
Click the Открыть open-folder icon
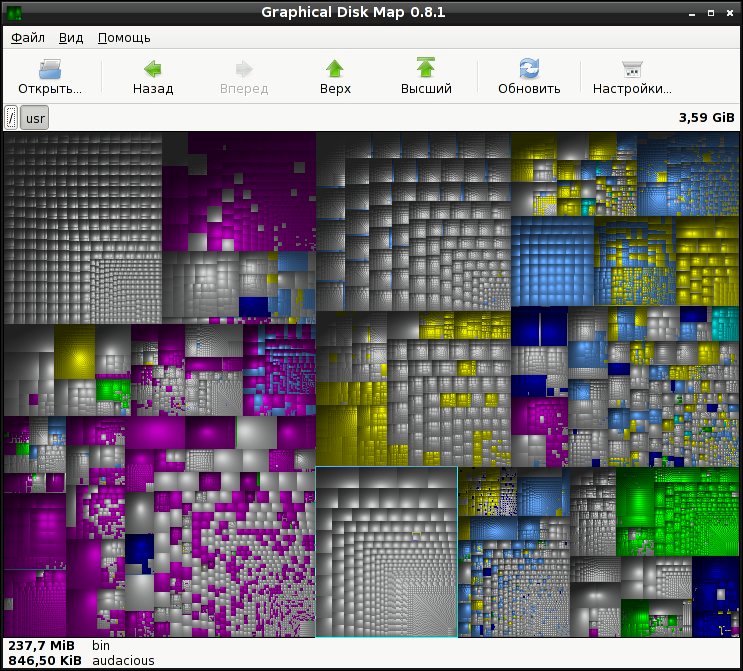click(50, 69)
